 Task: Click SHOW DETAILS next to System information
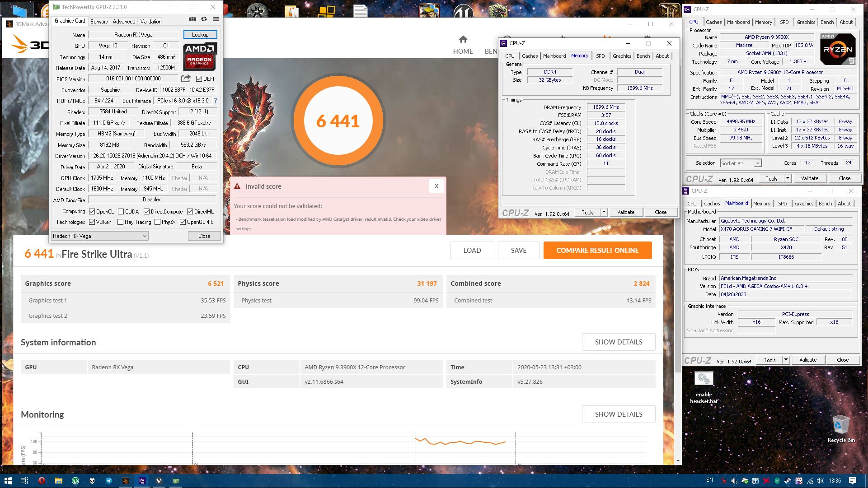pyautogui.click(x=619, y=342)
